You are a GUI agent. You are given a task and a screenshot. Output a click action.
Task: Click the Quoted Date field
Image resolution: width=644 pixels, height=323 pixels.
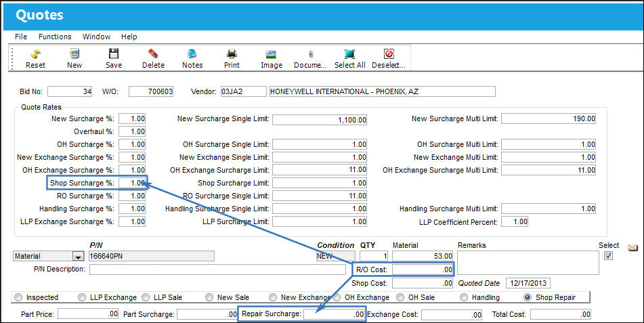point(528,283)
